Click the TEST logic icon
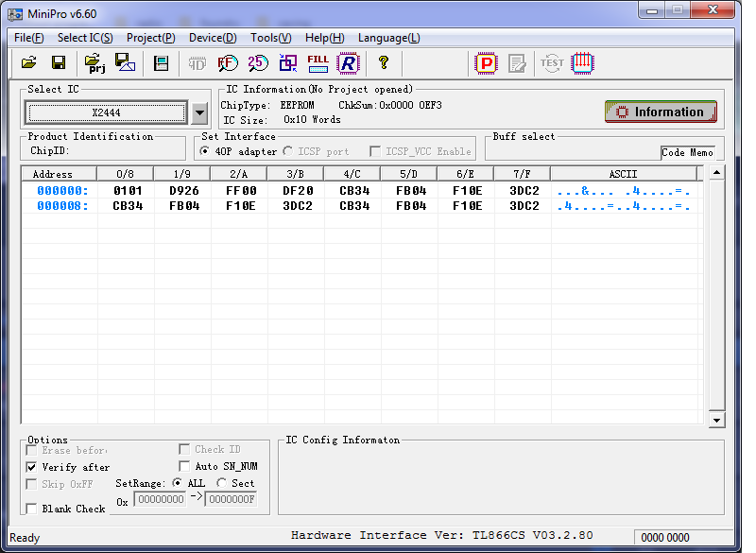Viewport: 756px width, 553px height. click(552, 63)
